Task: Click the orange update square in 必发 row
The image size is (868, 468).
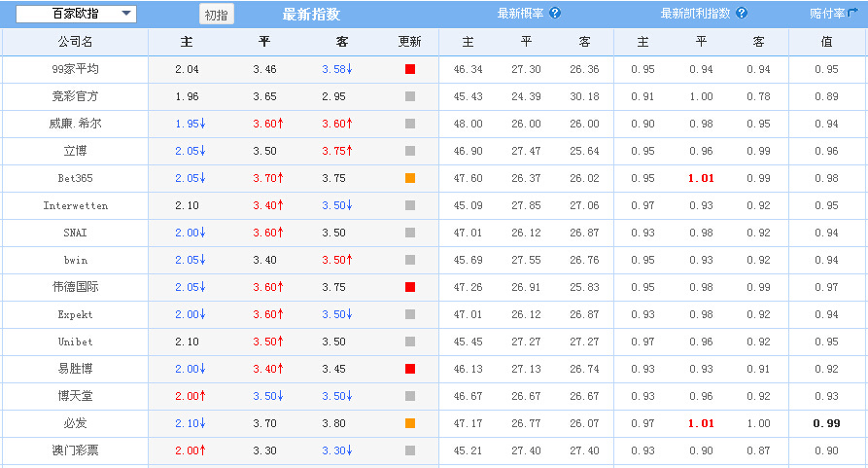Action: [x=410, y=423]
